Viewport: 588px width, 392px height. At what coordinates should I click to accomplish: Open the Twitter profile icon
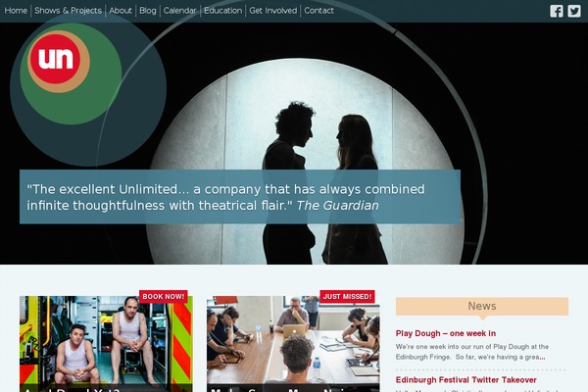pyautogui.click(x=573, y=11)
